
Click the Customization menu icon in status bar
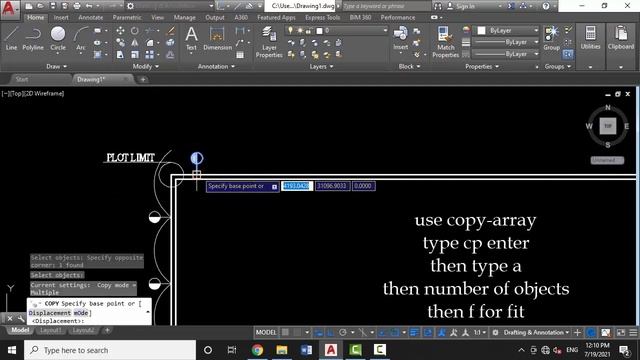[633, 333]
